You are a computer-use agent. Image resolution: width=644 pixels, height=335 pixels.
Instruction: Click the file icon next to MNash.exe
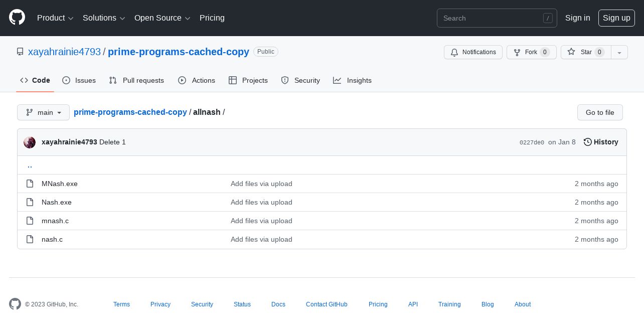[30, 184]
